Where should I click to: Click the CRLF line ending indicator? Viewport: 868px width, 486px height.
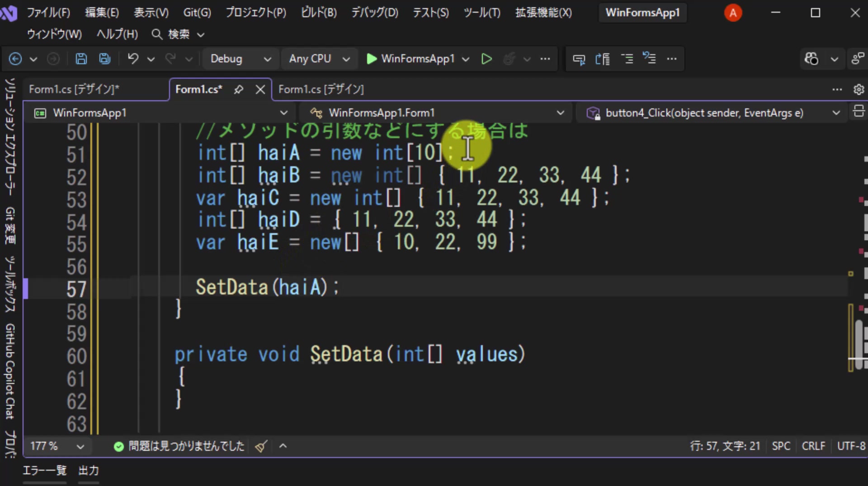click(x=813, y=446)
